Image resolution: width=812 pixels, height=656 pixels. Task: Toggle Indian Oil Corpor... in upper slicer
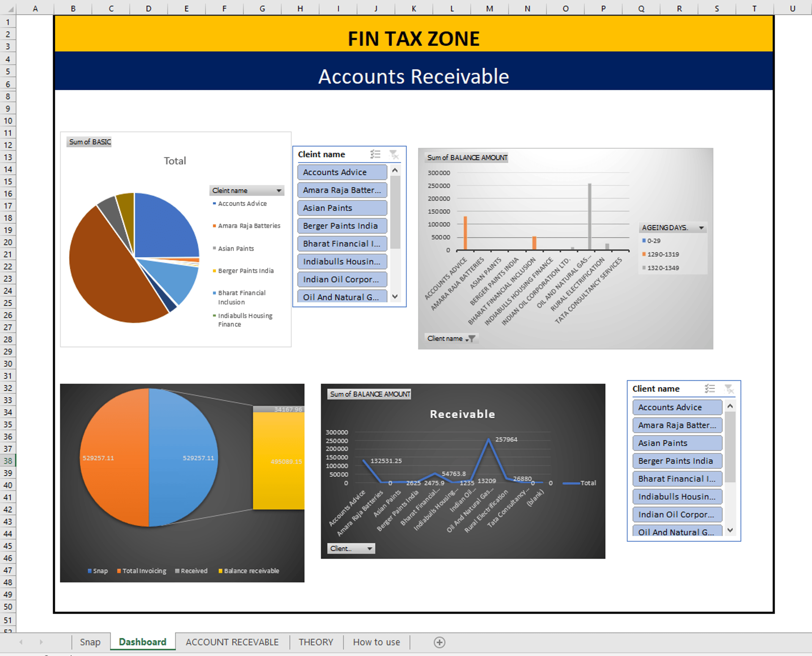(342, 280)
